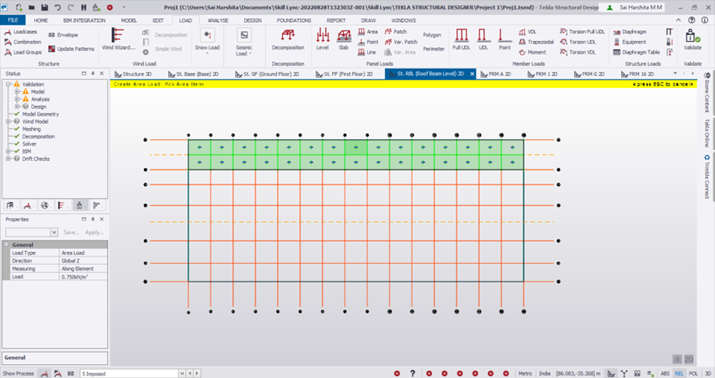This screenshot has height=378, width=715.
Task: Click the Load value field 0.750kN/m²
Action: coord(83,277)
